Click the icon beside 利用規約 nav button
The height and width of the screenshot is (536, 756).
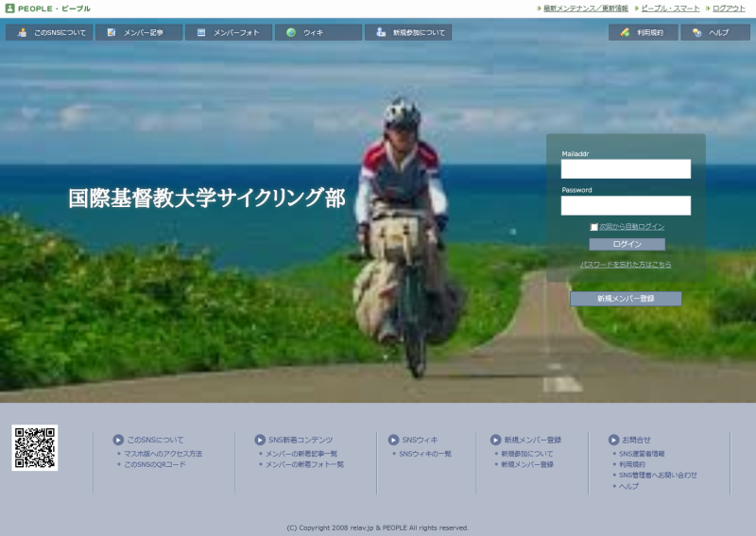pyautogui.click(x=625, y=32)
